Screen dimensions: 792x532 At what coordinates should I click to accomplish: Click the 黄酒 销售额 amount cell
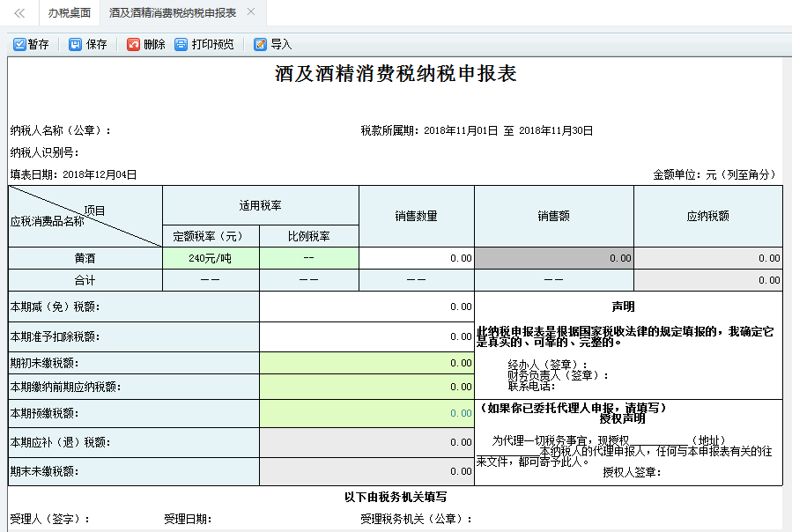[555, 257]
